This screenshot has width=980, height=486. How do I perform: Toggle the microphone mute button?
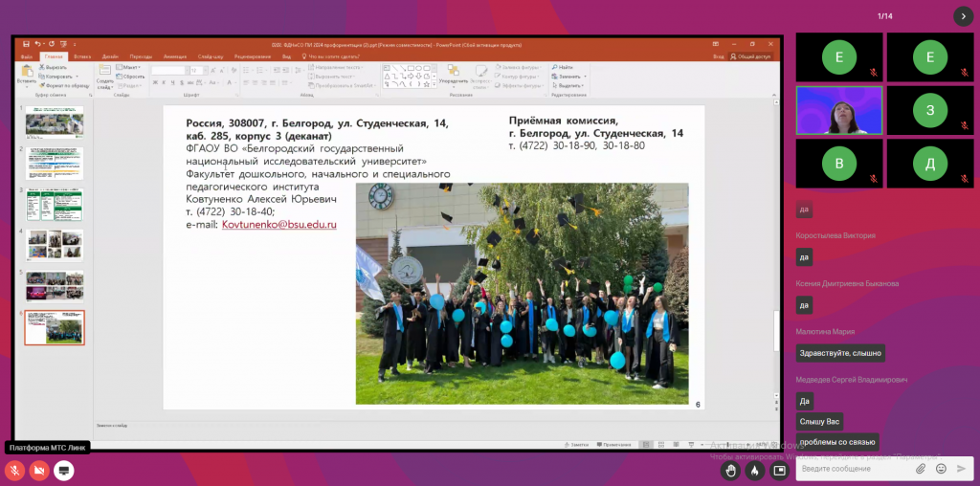coord(14,470)
